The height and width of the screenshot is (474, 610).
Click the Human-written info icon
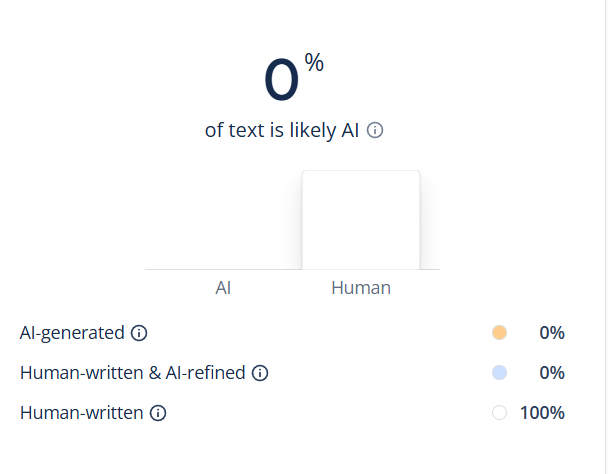[x=158, y=413]
